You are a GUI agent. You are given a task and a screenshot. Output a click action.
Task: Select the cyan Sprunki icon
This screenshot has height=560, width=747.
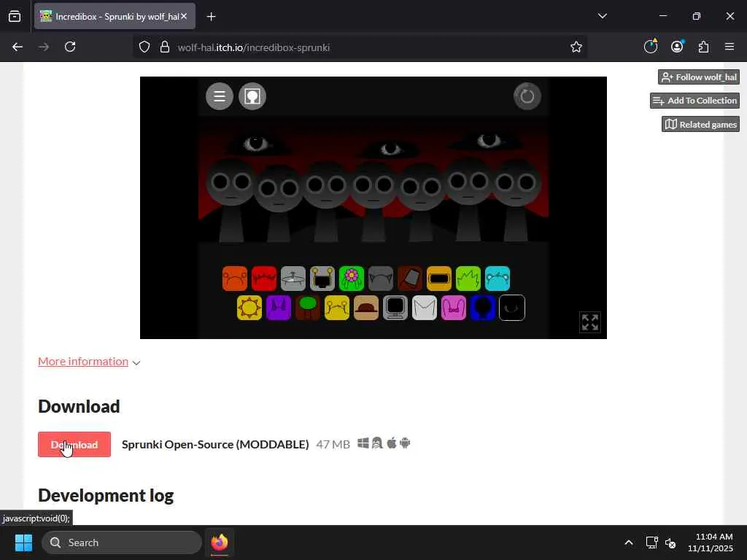tap(498, 279)
